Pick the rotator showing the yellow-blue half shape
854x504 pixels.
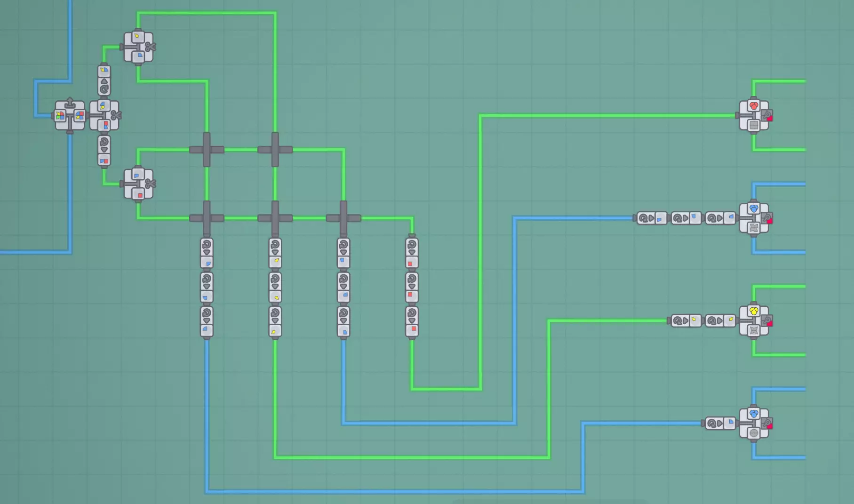[x=104, y=80]
